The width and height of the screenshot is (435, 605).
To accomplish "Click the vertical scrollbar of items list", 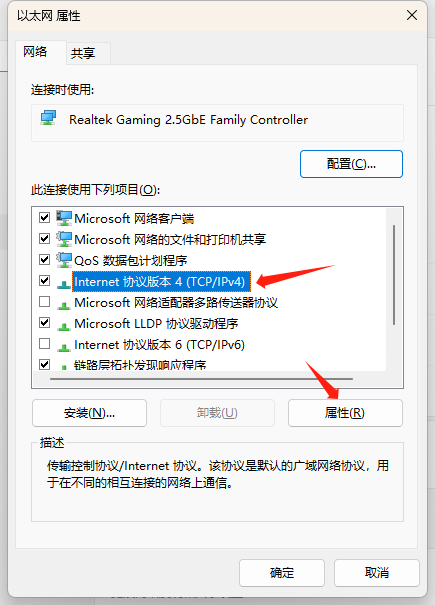I will (x=394, y=275).
